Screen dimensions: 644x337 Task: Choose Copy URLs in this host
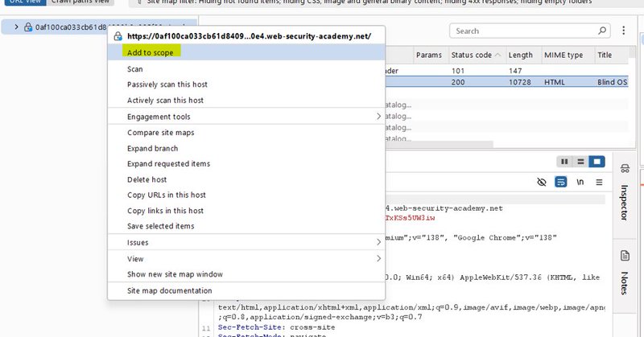pyautogui.click(x=246, y=195)
